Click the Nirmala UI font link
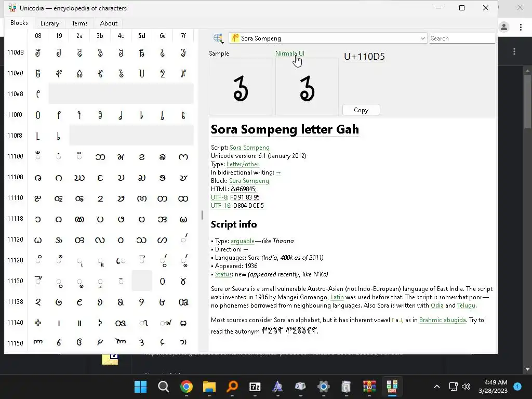532x399 pixels. [x=290, y=54]
